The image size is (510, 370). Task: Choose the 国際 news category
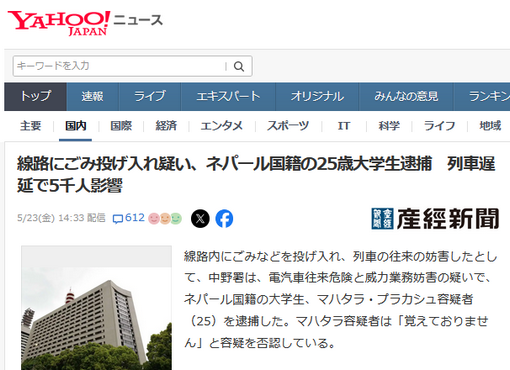121,126
